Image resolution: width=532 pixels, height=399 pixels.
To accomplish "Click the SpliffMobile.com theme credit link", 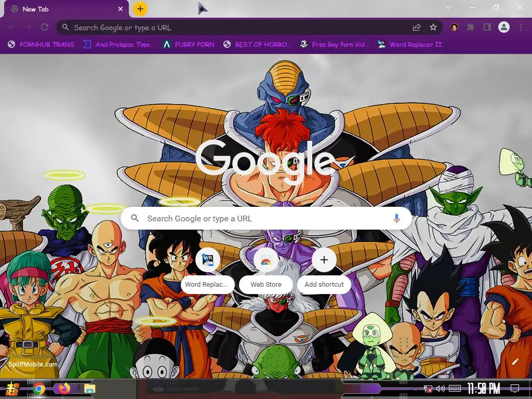I will [33, 364].
